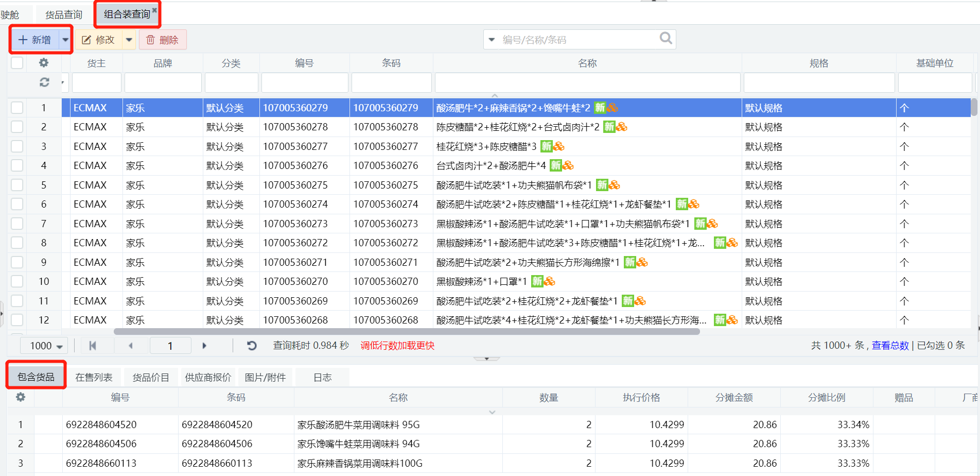Open the 图片/附件 tab
The height and width of the screenshot is (476, 980).
pos(265,377)
